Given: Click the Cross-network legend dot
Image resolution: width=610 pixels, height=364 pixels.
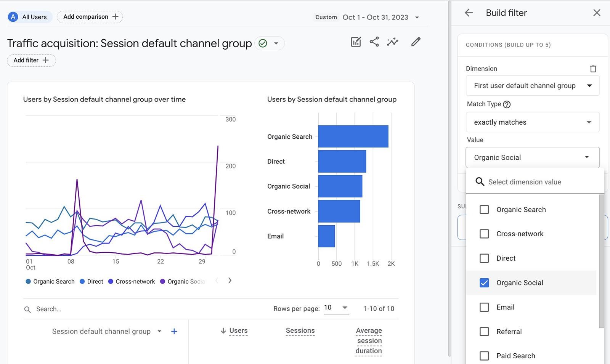Looking at the screenshot, I should point(111,282).
